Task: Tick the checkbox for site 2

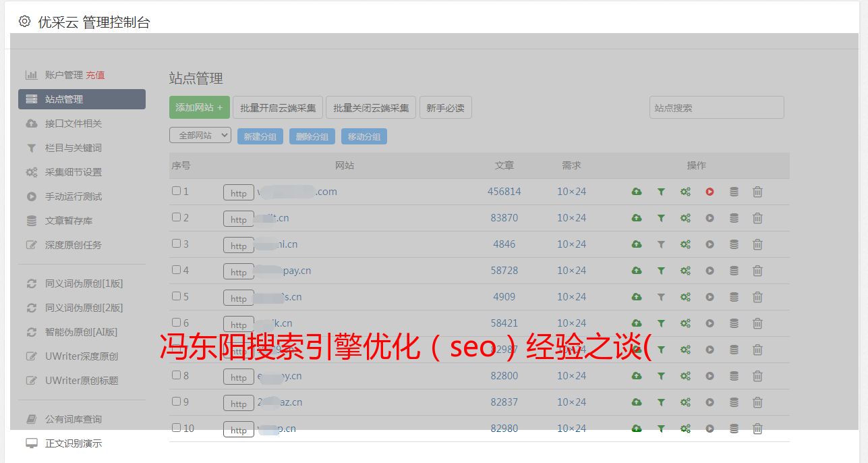Action: 176,217
